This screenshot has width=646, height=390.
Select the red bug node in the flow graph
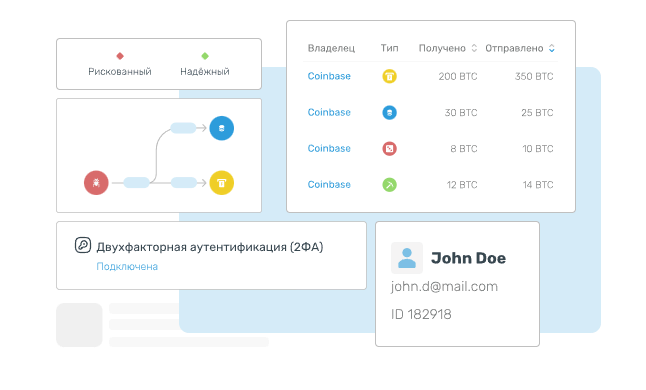[x=96, y=182]
